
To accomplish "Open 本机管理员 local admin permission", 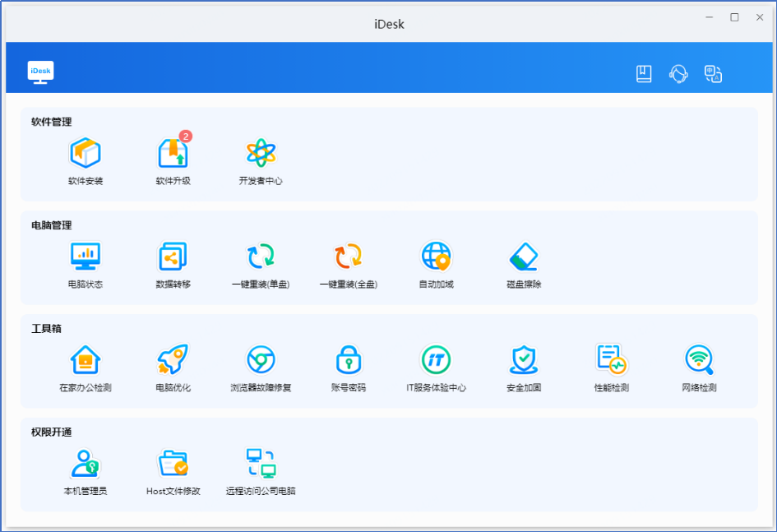I will tap(86, 463).
